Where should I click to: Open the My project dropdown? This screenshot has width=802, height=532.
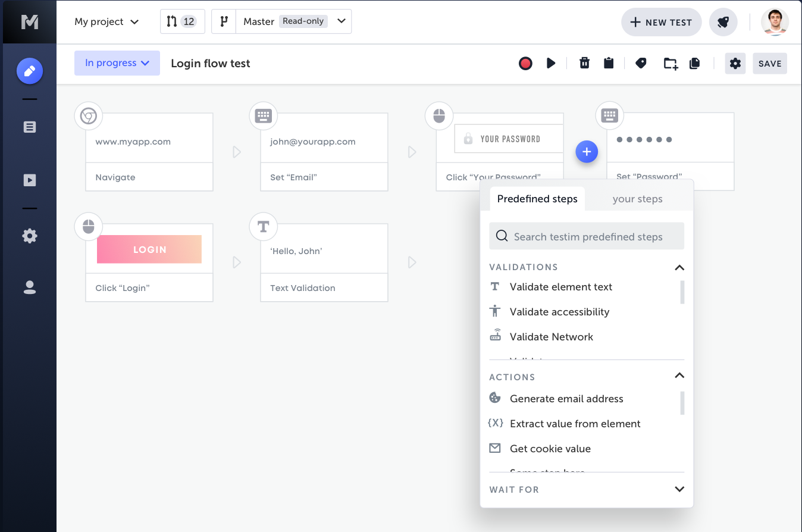pyautogui.click(x=106, y=21)
